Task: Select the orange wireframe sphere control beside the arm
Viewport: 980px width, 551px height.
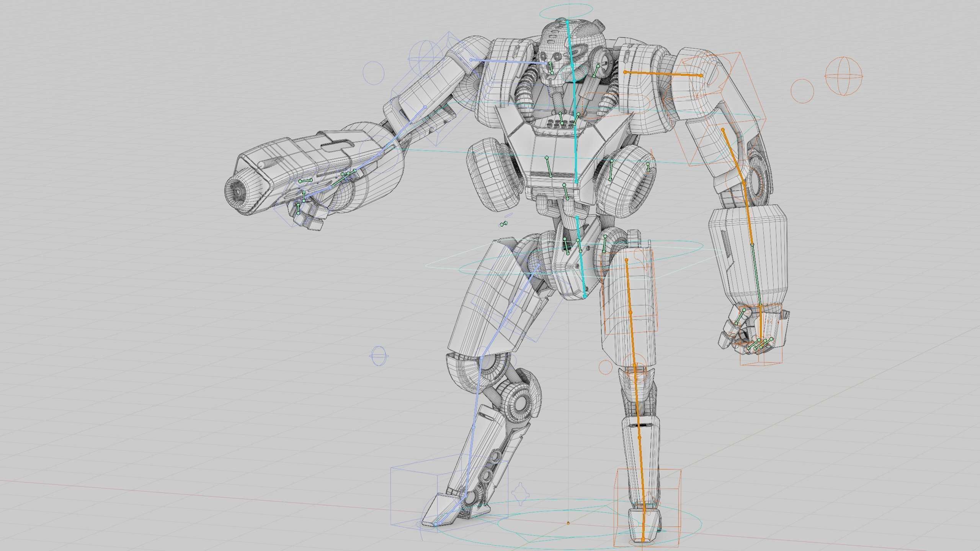Action: [843, 76]
